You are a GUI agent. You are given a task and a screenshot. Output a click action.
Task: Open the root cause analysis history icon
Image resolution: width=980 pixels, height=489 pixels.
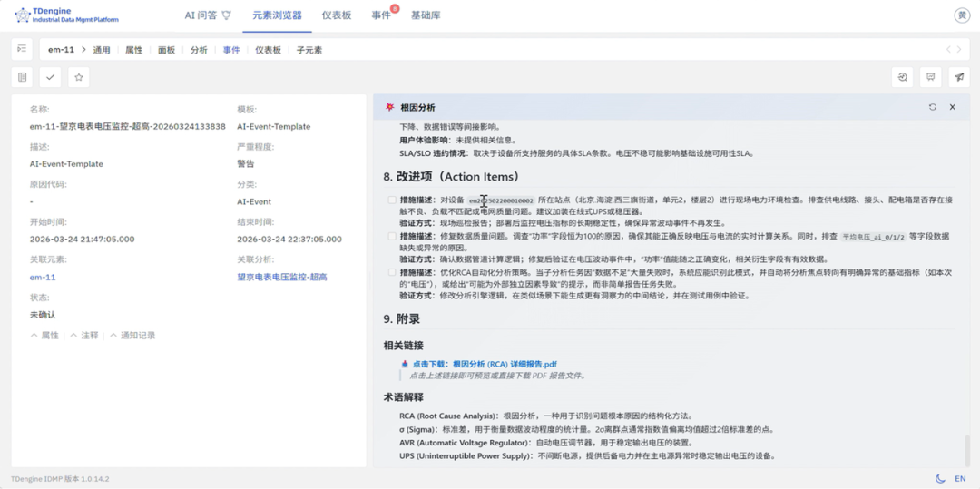(x=903, y=77)
